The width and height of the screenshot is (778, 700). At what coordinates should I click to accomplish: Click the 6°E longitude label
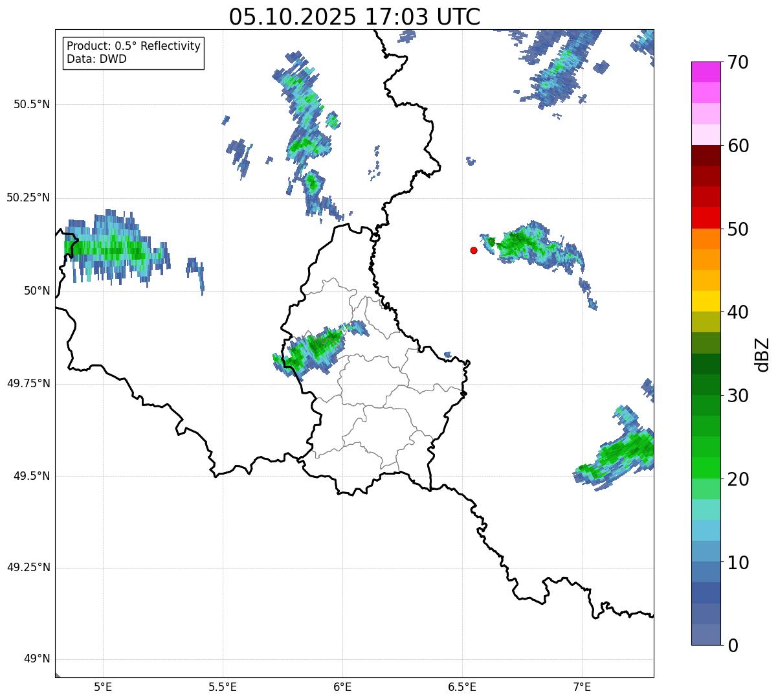click(342, 686)
